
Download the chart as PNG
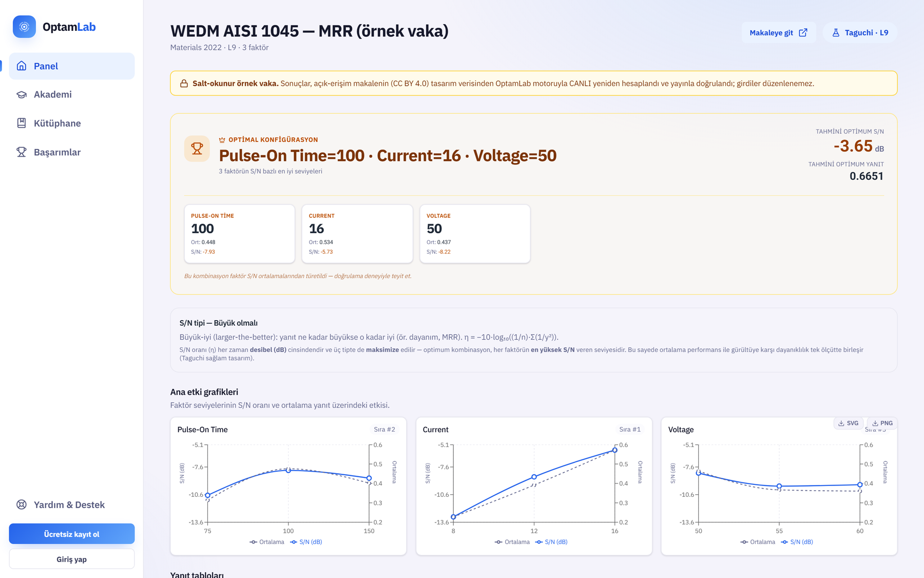(882, 423)
